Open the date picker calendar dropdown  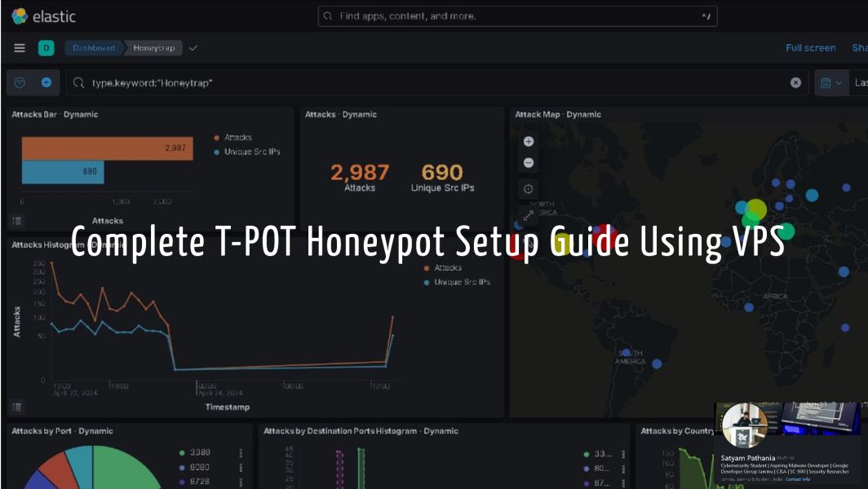(x=830, y=82)
